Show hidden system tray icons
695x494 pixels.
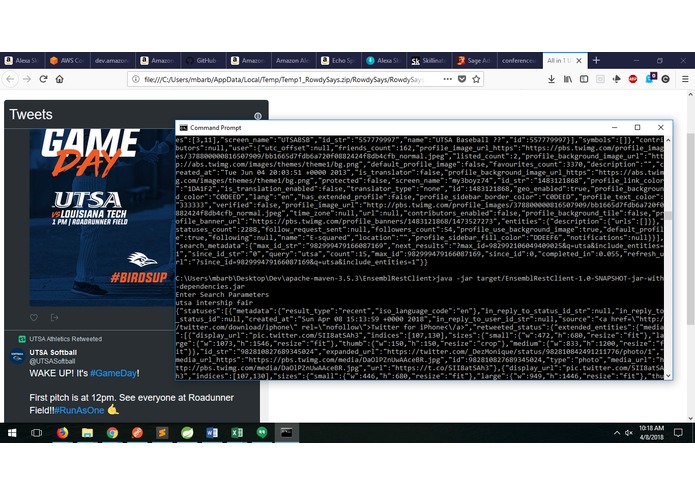617,433
